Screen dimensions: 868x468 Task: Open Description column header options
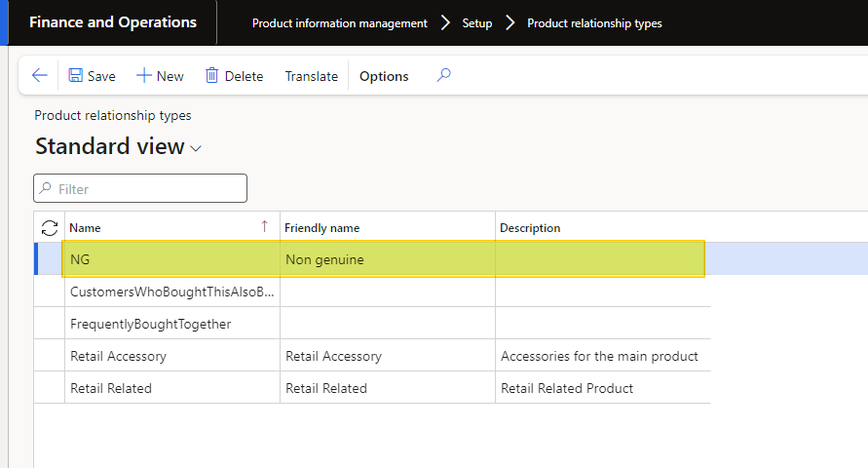click(530, 228)
